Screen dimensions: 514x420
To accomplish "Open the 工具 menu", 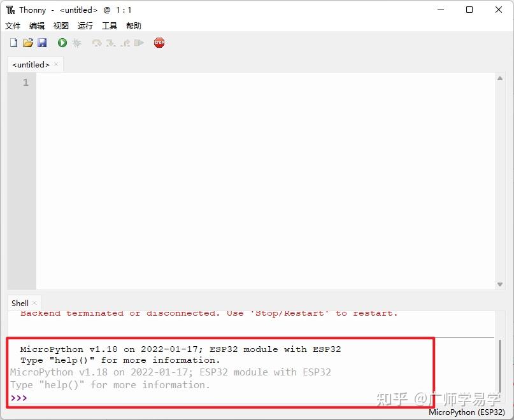I will [109, 25].
